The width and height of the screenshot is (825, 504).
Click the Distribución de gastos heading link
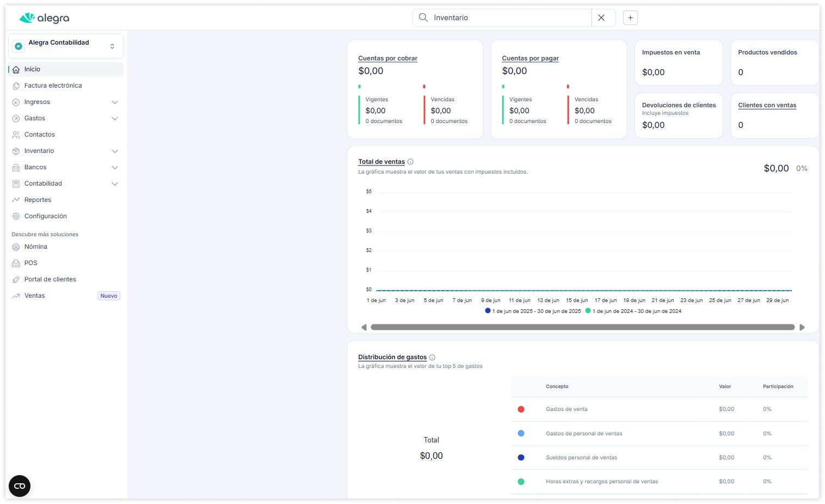coord(392,357)
